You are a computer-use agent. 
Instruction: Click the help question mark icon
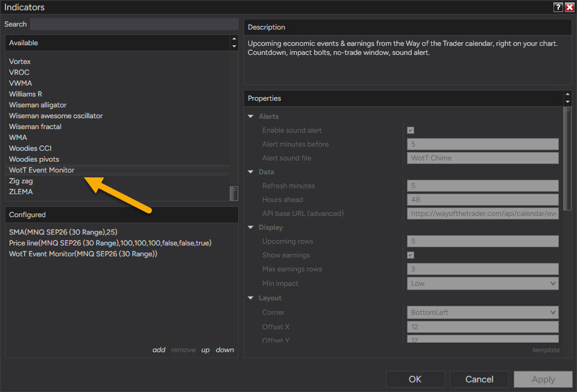(x=558, y=7)
